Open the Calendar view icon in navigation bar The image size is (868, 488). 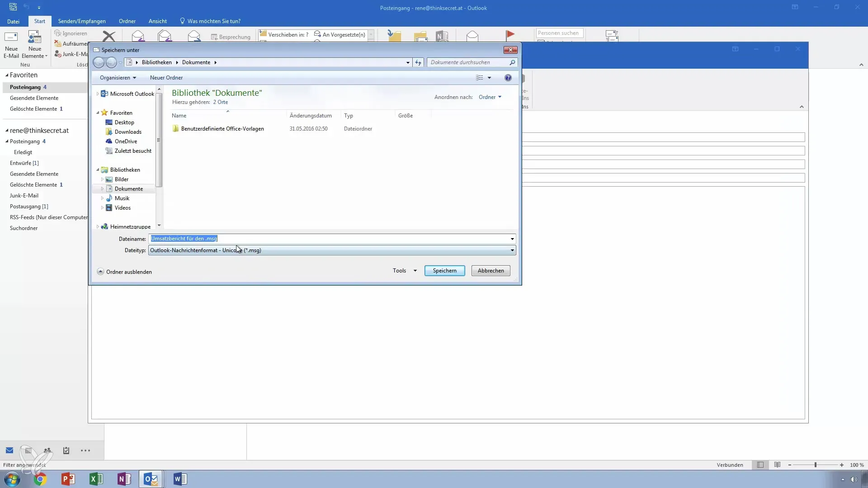tap(28, 450)
